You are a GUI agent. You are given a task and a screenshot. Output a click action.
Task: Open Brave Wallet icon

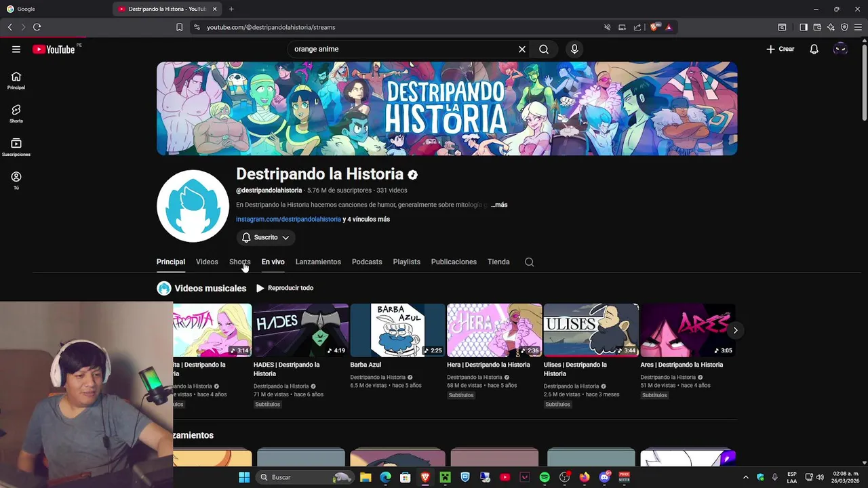[817, 27]
